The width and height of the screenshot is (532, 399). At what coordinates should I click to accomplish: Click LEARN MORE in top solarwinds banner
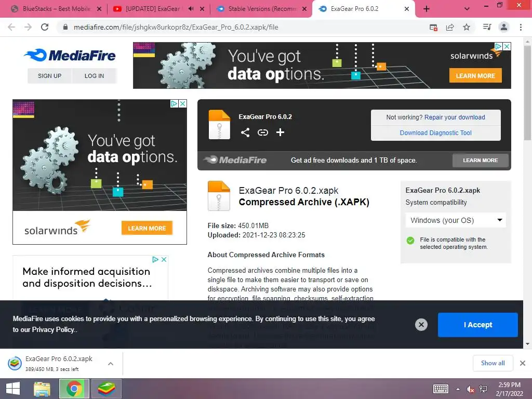tap(475, 76)
